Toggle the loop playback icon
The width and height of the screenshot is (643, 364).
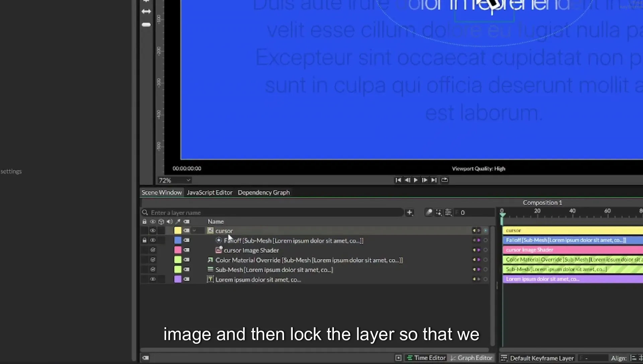(x=444, y=180)
